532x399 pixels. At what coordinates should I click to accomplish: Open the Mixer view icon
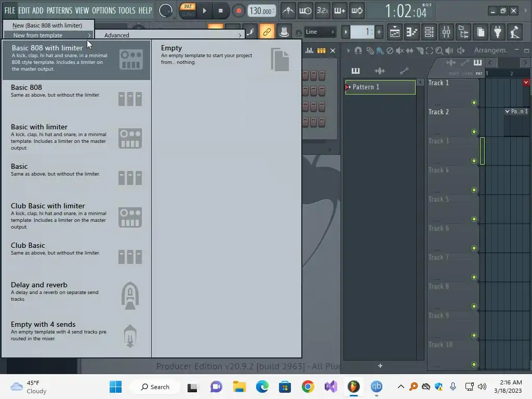click(x=446, y=32)
